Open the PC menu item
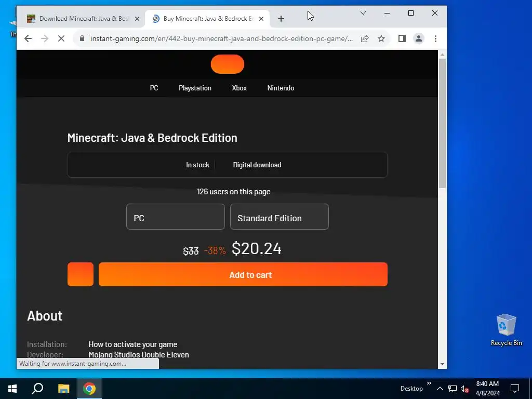Viewport: 532px width, 399px height. (154, 88)
